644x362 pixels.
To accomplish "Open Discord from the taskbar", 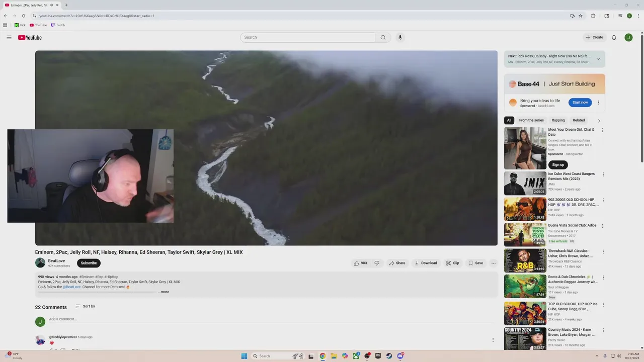I will coord(400,356).
